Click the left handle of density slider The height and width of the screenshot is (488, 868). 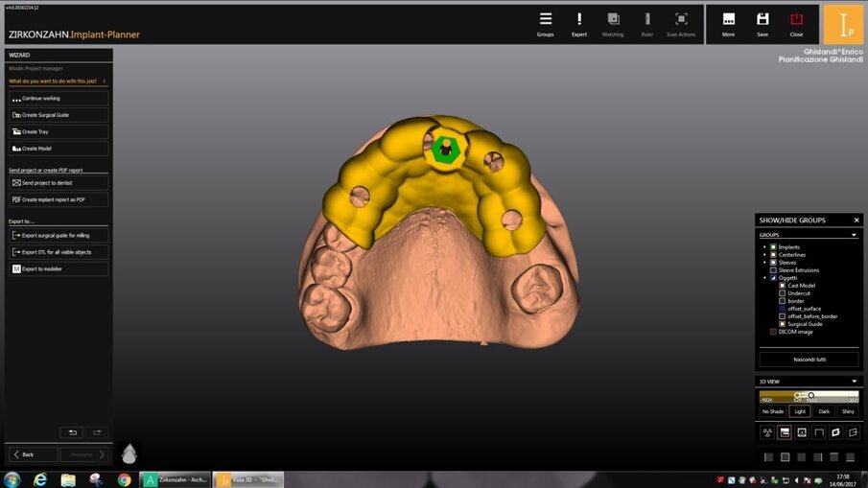click(797, 395)
